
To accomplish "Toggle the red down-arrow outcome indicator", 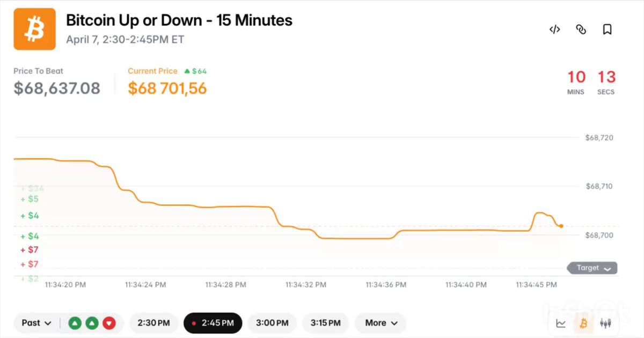I will point(109,323).
